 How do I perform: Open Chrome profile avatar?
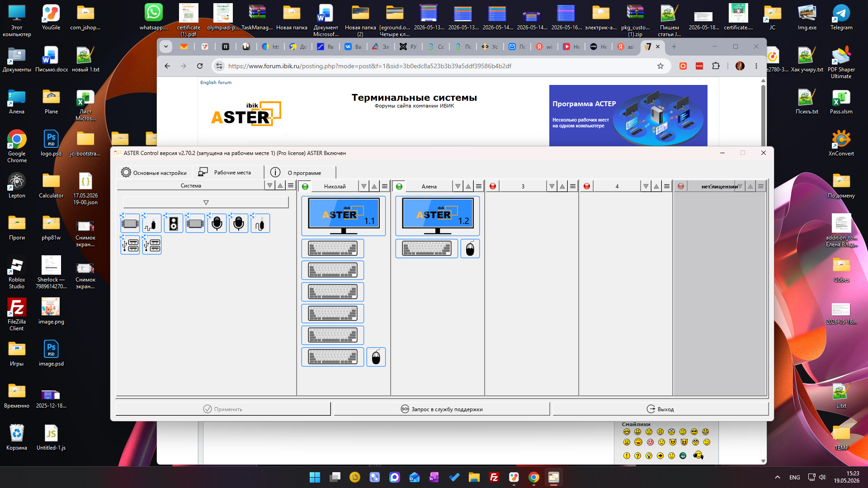pos(740,66)
